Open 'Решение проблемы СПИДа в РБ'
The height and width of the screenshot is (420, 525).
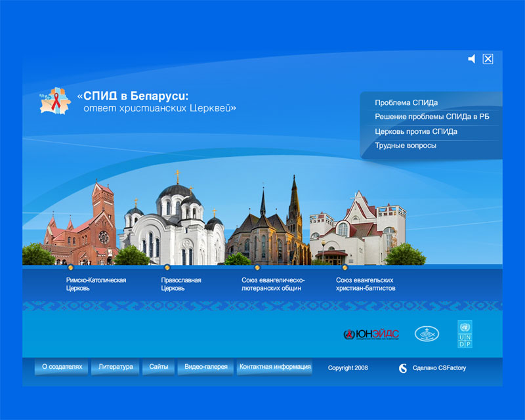click(x=432, y=117)
